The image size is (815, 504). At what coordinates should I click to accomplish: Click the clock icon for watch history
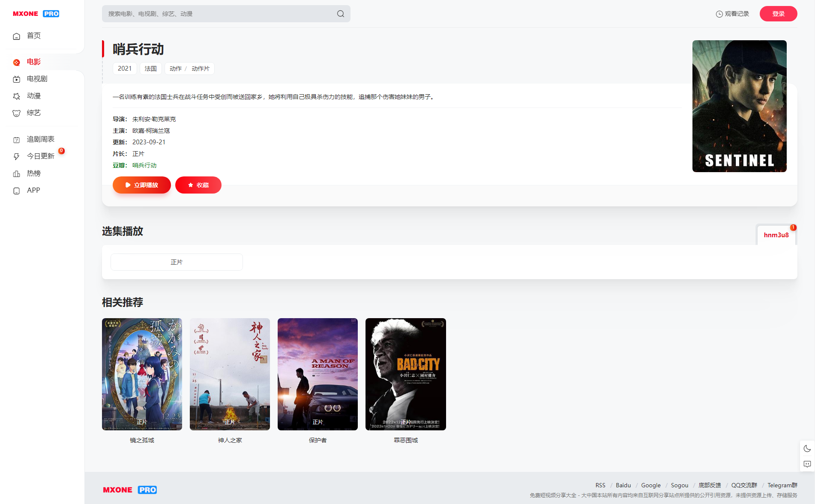pos(719,14)
